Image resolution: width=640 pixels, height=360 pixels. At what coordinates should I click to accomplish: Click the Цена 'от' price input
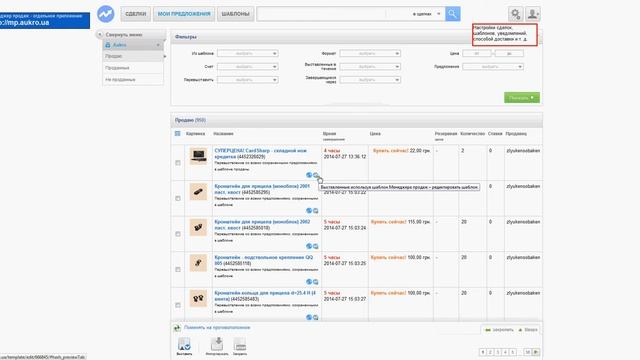477,53
